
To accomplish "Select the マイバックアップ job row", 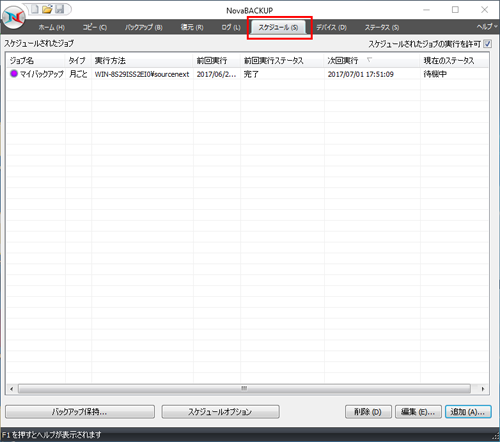I will tap(248, 74).
